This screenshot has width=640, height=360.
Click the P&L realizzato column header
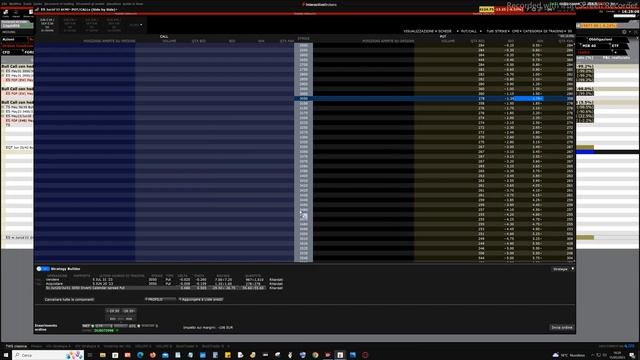click(x=616, y=58)
